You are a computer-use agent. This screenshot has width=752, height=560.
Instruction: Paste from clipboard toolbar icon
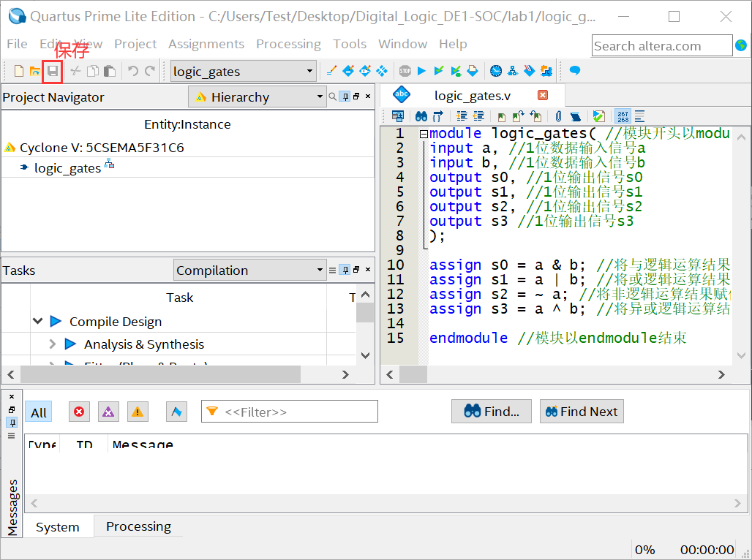110,72
